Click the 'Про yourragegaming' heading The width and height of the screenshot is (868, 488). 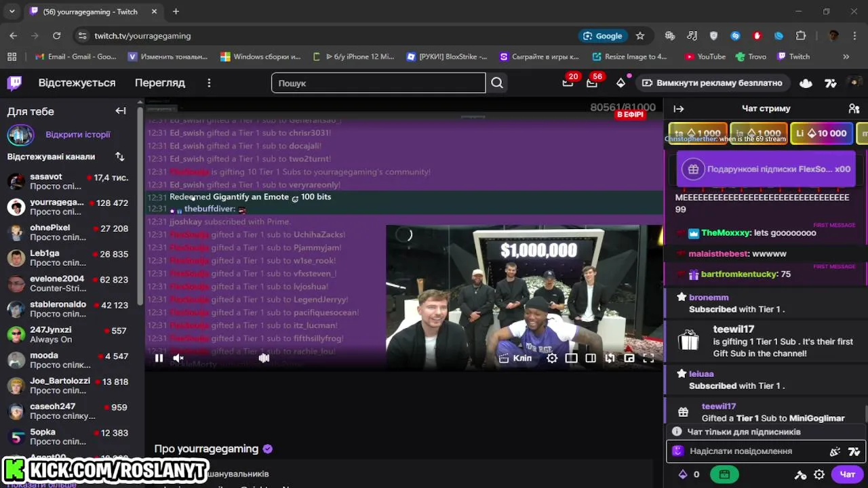click(206, 449)
